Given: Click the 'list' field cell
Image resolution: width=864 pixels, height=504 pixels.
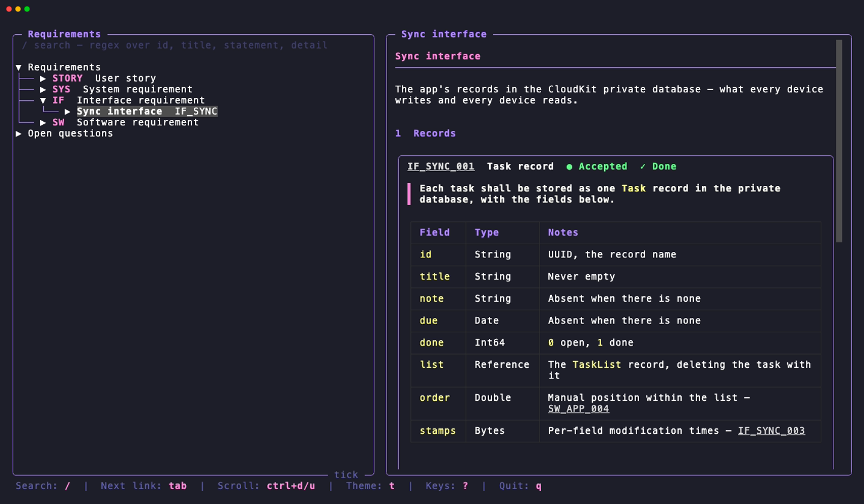Looking at the screenshot, I should (x=438, y=370).
